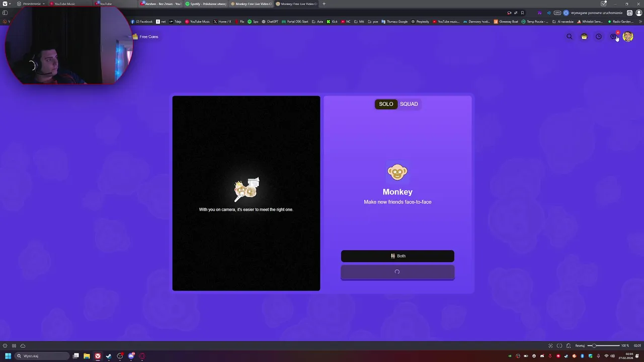
Task: Click the Wyszukaj taskbar search box
Action: (x=42, y=356)
